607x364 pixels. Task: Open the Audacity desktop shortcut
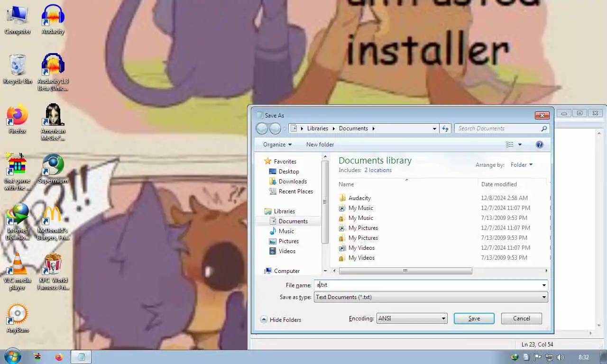pos(53,19)
